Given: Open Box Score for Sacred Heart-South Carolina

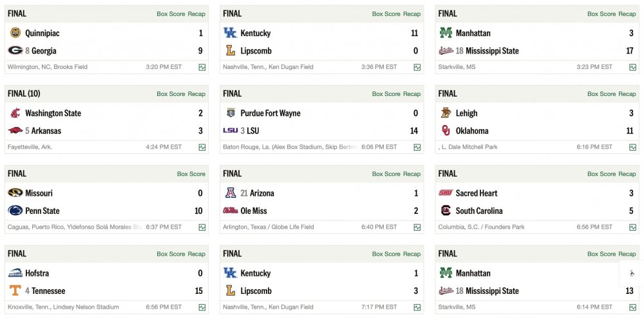Looking at the screenshot, I should [601, 174].
